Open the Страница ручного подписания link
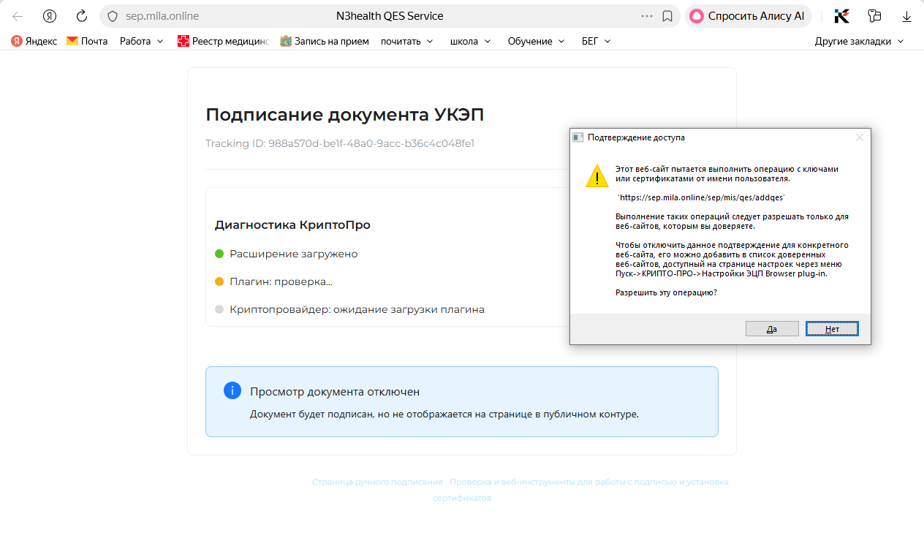This screenshot has height=560, width=924. pos(377,482)
